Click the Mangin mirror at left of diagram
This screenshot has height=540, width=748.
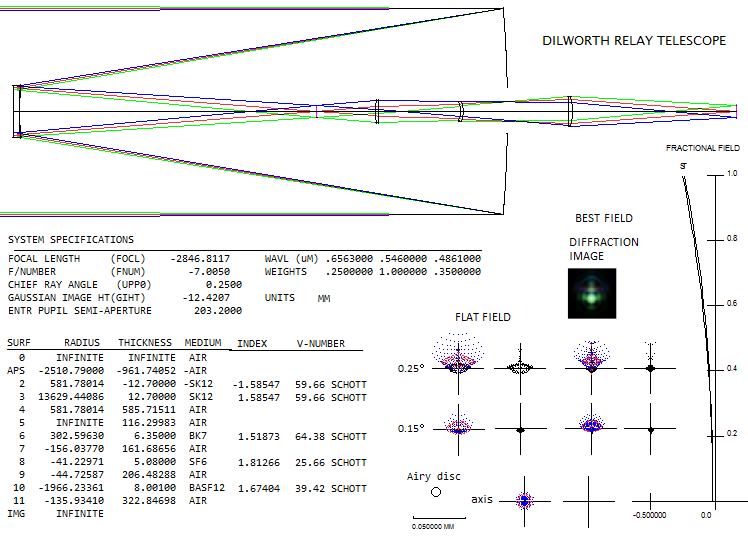[x=17, y=111]
